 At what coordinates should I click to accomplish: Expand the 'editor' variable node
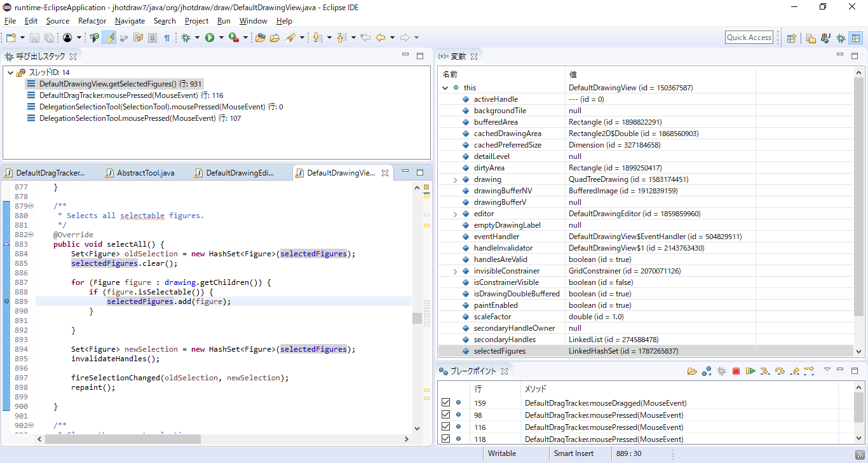tap(455, 214)
